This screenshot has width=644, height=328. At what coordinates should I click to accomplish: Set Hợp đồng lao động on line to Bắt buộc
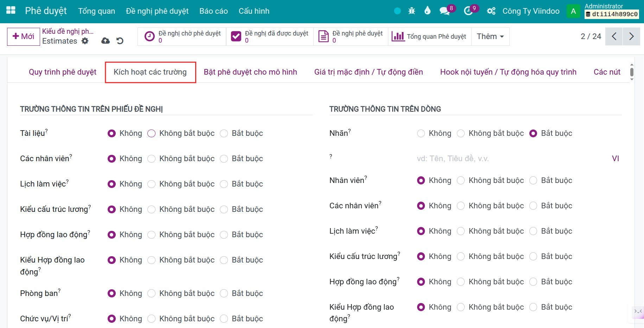[533, 282]
